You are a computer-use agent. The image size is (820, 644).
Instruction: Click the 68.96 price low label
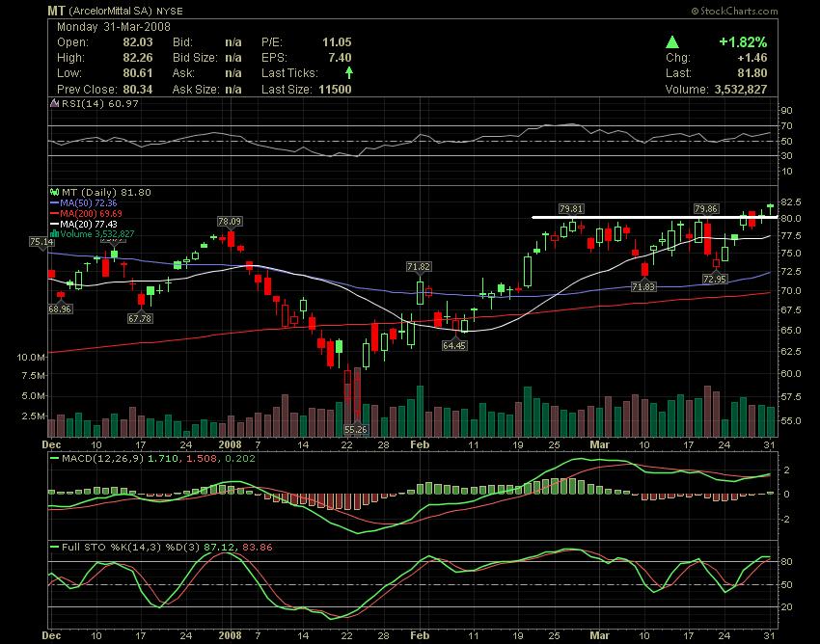point(60,309)
